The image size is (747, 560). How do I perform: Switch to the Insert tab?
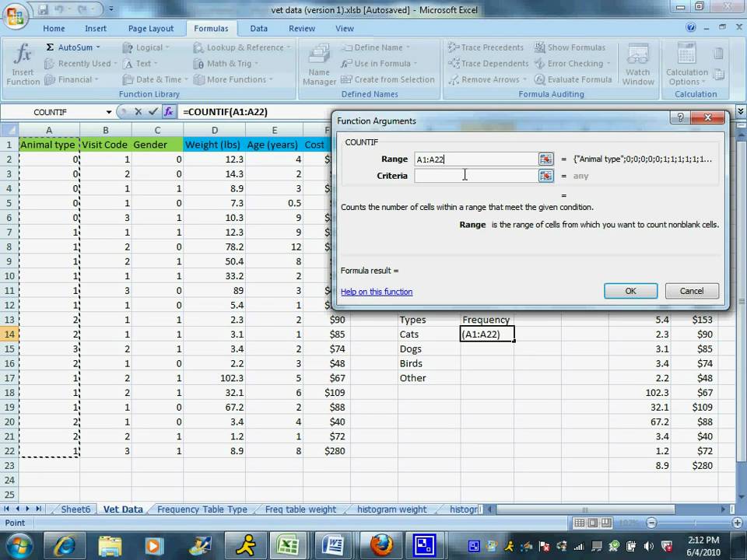pyautogui.click(x=95, y=29)
